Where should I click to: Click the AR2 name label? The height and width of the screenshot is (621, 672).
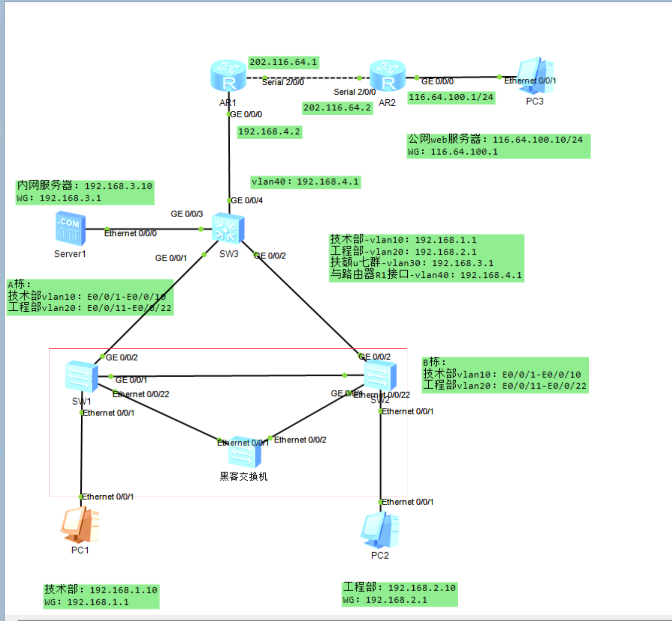(x=387, y=103)
